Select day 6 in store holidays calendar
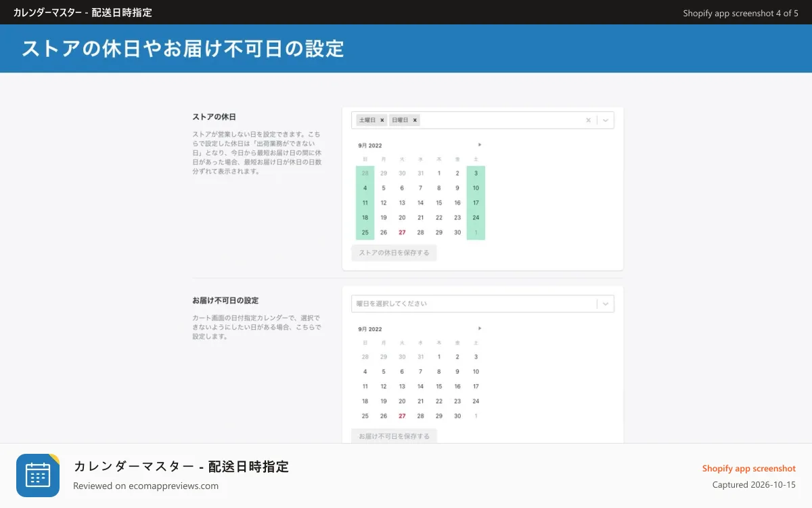 pos(402,188)
